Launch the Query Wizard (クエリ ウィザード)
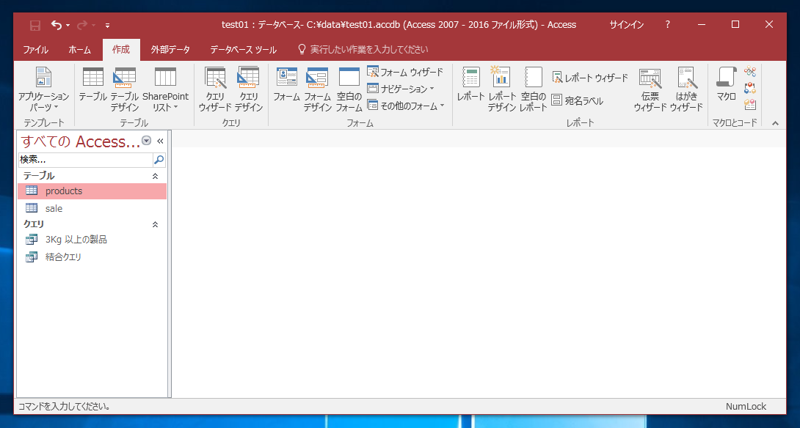Viewport: 800px width, 428px height. pos(215,89)
